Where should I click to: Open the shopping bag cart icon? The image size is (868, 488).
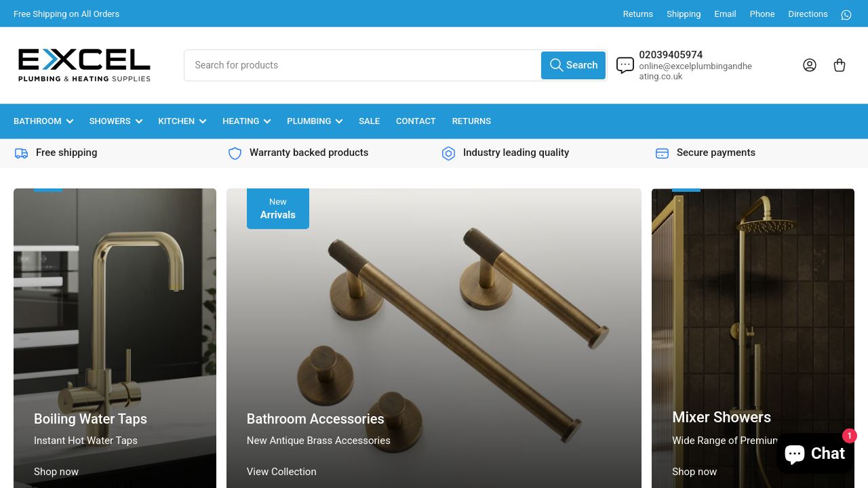840,65
